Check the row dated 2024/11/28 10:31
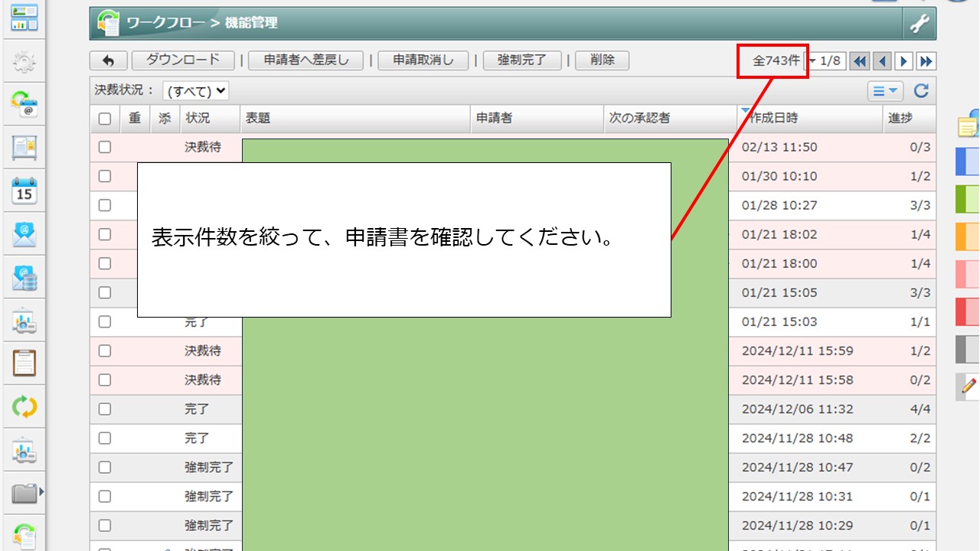 pyautogui.click(x=105, y=496)
